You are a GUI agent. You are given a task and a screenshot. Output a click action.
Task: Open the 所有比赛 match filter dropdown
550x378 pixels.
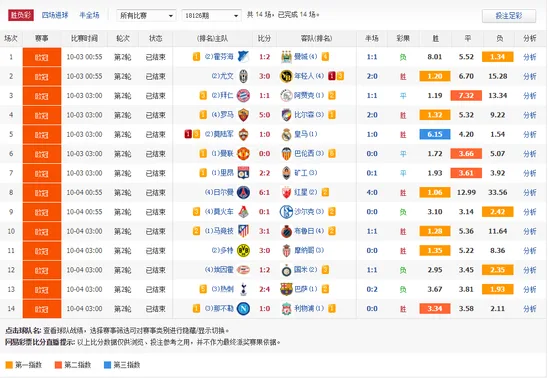click(146, 15)
